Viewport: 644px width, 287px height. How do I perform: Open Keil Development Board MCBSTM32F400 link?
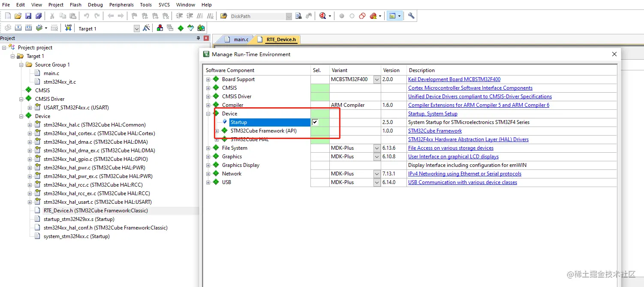[x=454, y=79]
